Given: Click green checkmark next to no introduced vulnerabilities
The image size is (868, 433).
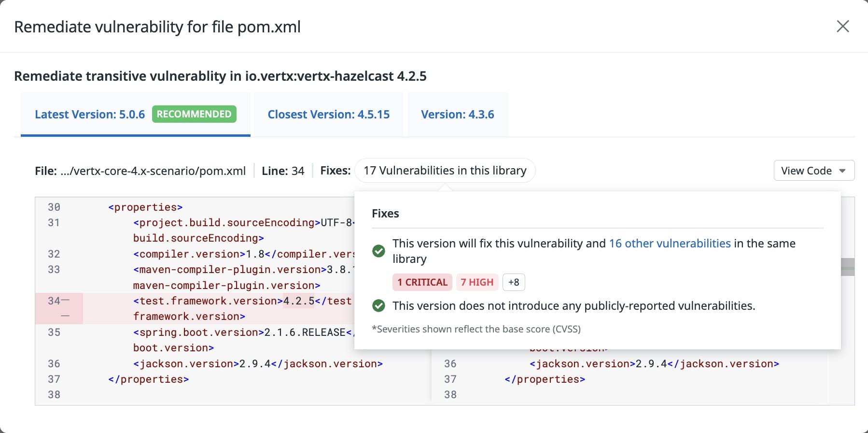Looking at the screenshot, I should [x=379, y=306].
